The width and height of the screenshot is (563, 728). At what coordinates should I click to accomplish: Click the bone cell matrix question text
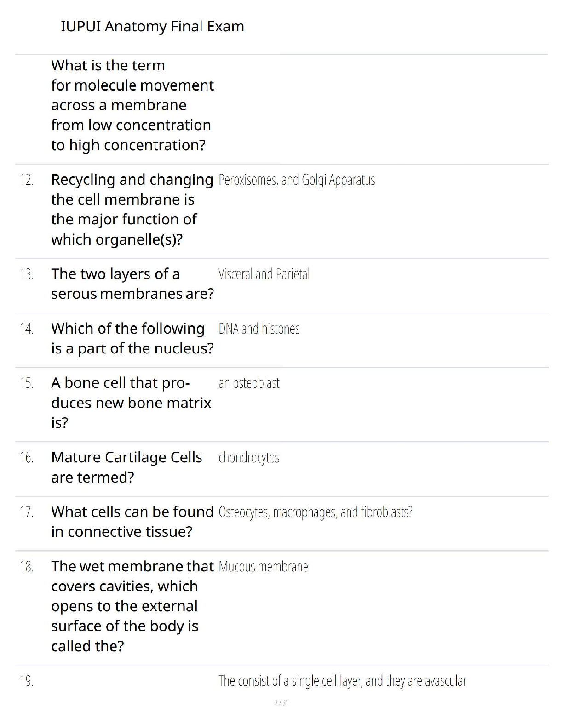(131, 403)
